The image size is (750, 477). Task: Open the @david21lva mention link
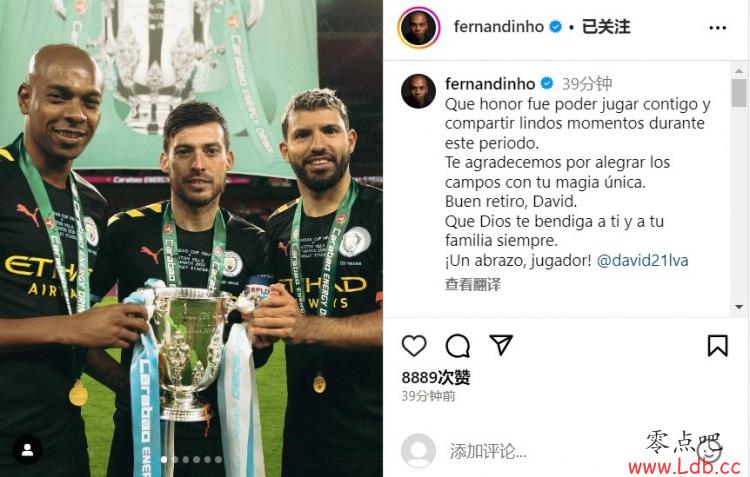642,261
